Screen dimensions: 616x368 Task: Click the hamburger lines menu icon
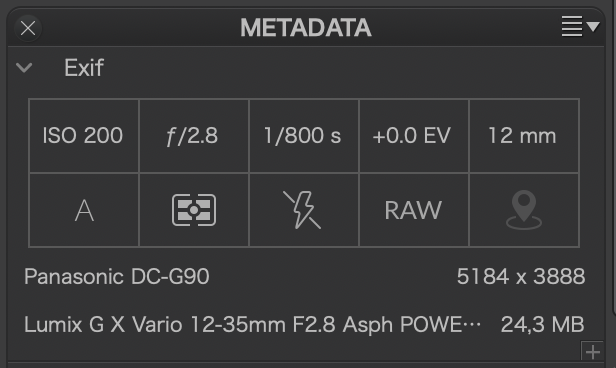tap(572, 27)
